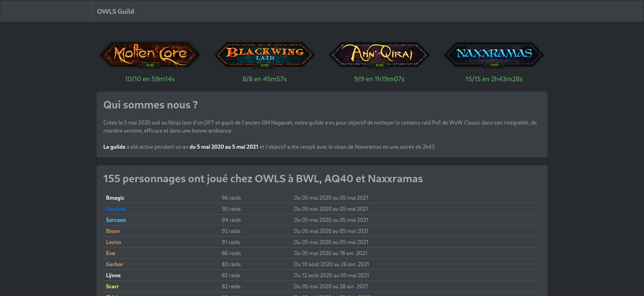This screenshot has width=644, height=296.
Task: Open the Blackwing Lair raid logo
Action: click(265, 55)
